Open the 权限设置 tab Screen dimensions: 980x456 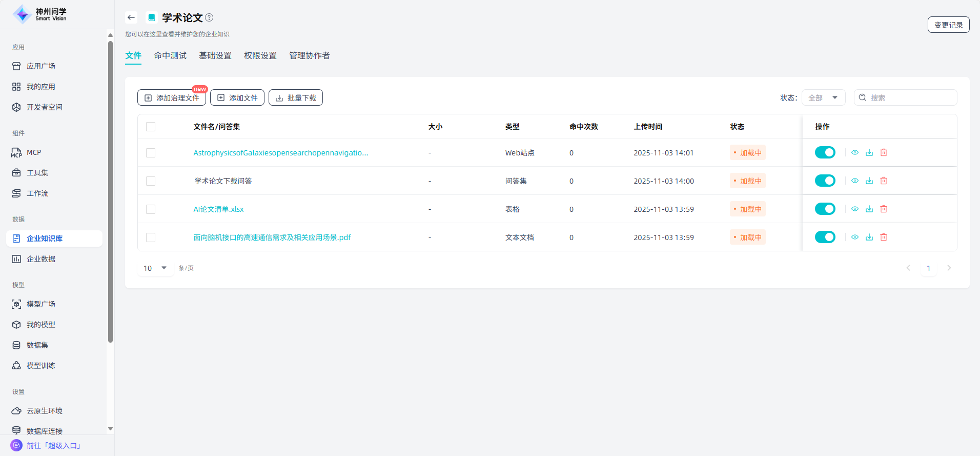coord(260,55)
